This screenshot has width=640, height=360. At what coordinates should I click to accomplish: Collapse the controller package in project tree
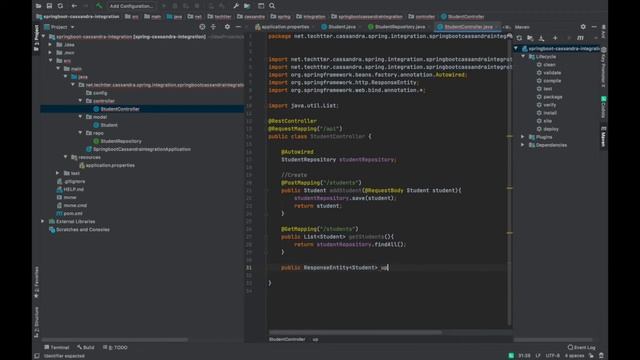80,100
